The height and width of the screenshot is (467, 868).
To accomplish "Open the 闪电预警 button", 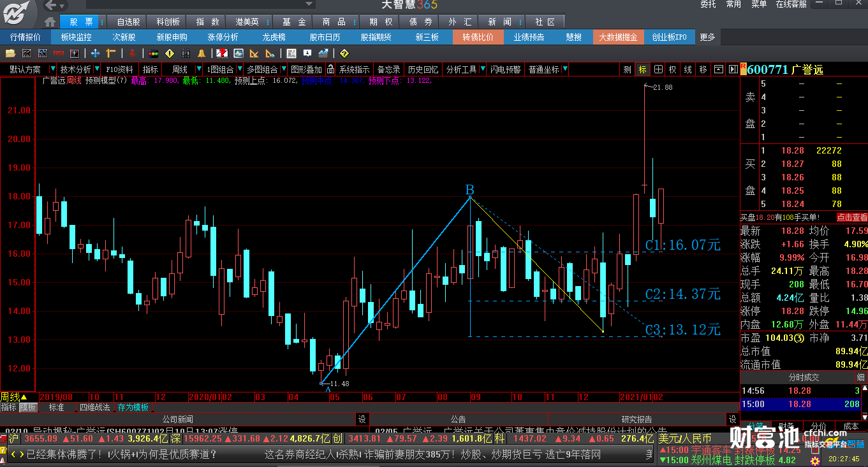I will tap(506, 69).
